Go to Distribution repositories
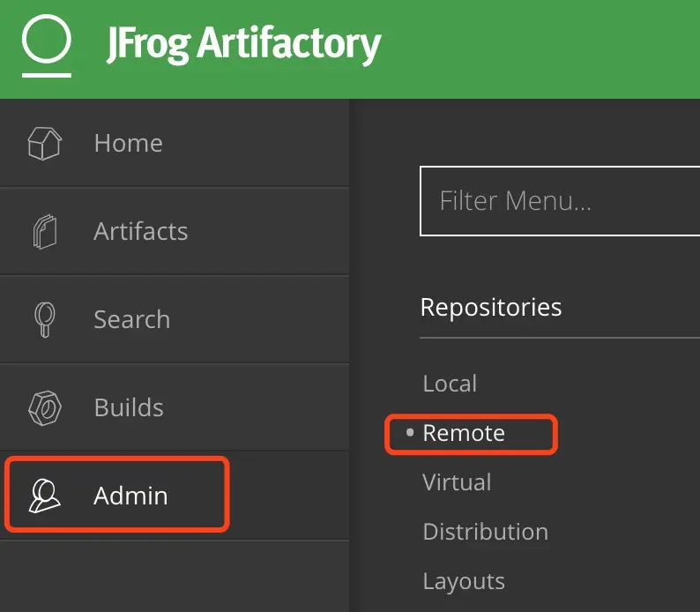Viewport: 700px width, 612px height. click(485, 532)
